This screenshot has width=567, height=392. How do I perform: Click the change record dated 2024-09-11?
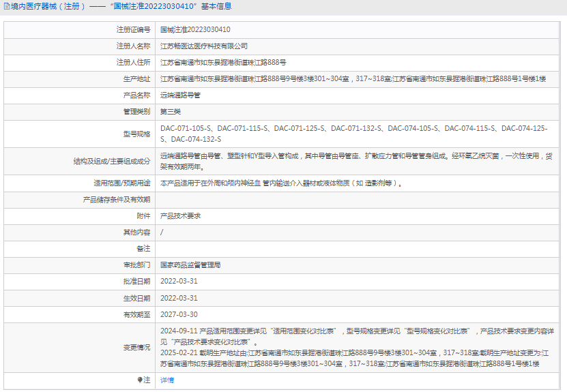[357, 336]
